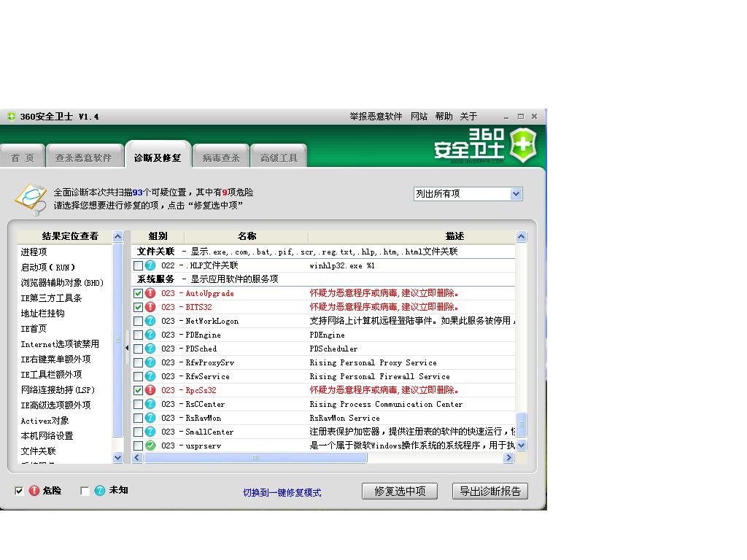
Task: Select 网络连接劫持 (LSP) in sidebar
Action: 58,390
